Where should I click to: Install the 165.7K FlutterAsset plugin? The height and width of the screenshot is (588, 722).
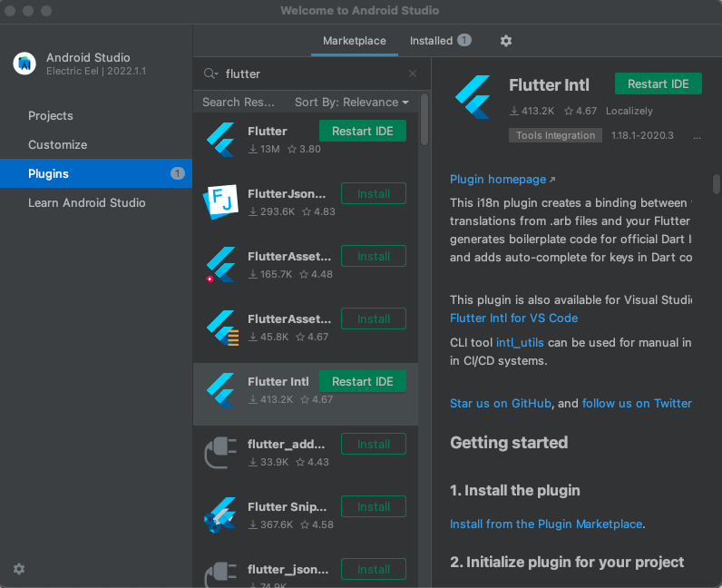[x=374, y=256]
